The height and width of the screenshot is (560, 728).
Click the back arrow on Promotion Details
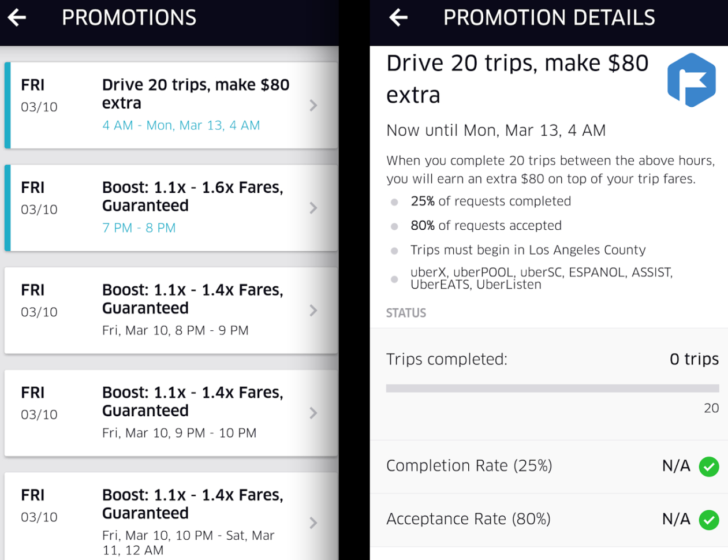[x=398, y=17]
